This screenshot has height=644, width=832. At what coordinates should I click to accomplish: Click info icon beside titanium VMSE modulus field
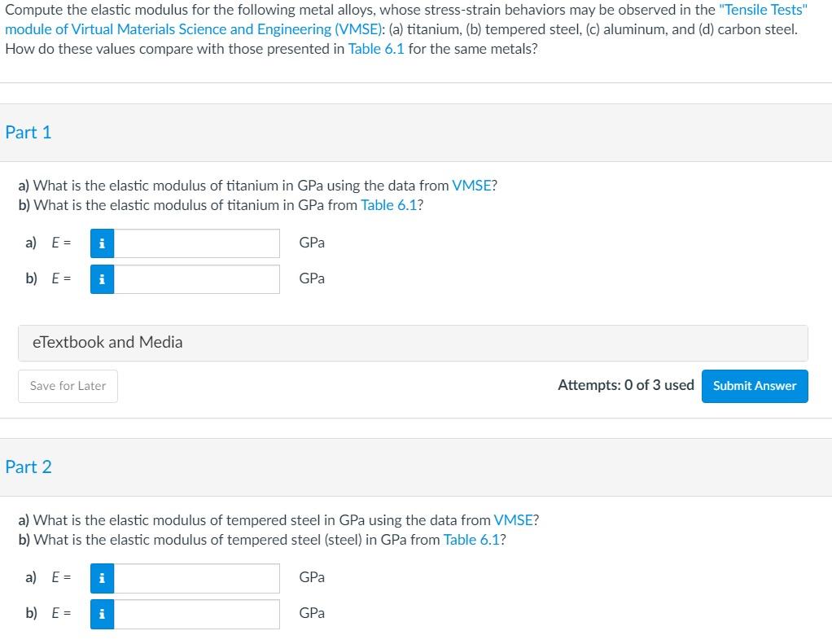101,243
